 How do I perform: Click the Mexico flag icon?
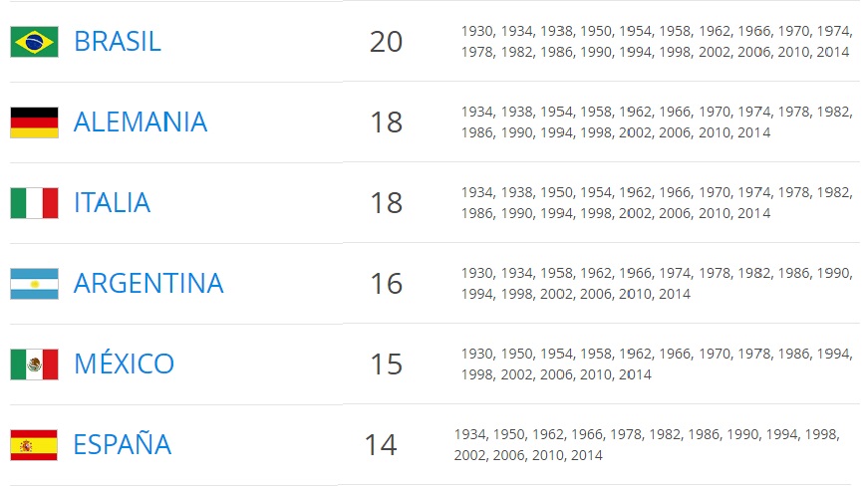(34, 364)
